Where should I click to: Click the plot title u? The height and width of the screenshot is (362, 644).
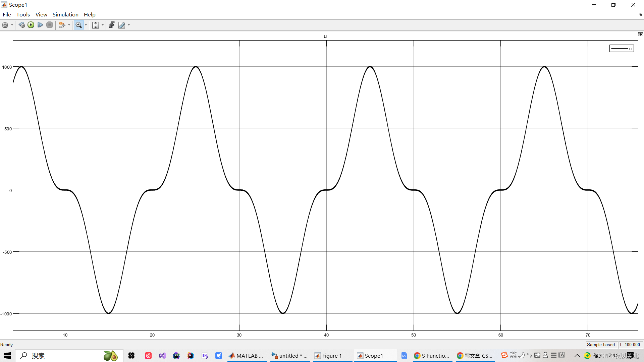tap(325, 36)
